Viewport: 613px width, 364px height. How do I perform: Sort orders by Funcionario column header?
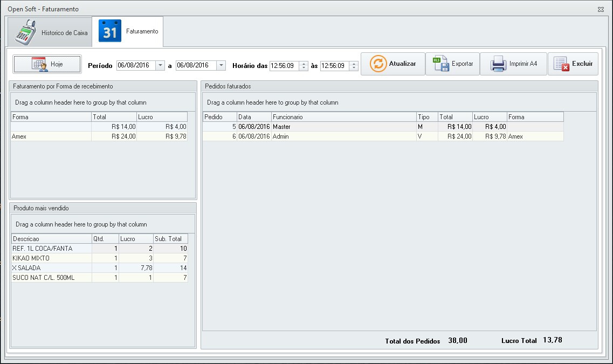coord(343,117)
